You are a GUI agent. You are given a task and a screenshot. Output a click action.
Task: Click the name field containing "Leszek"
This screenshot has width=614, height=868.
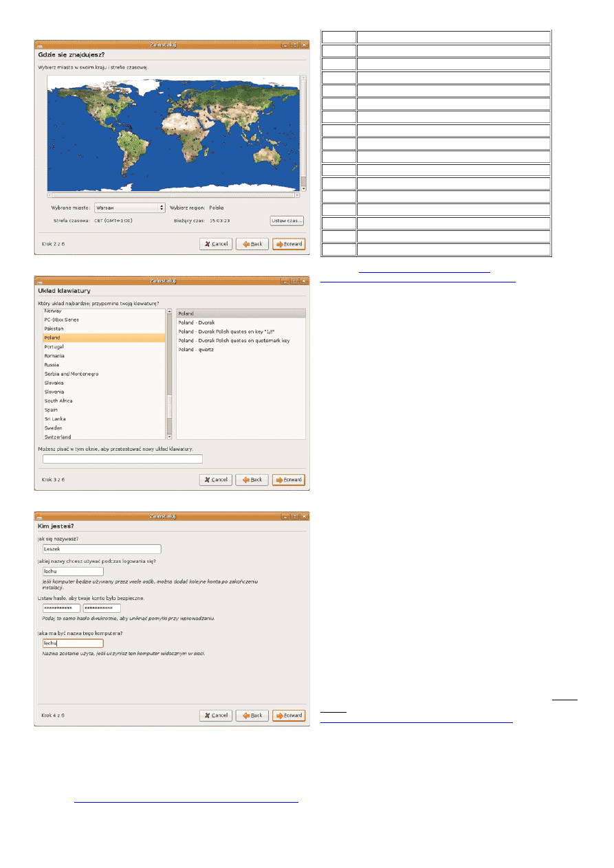[x=101, y=549]
